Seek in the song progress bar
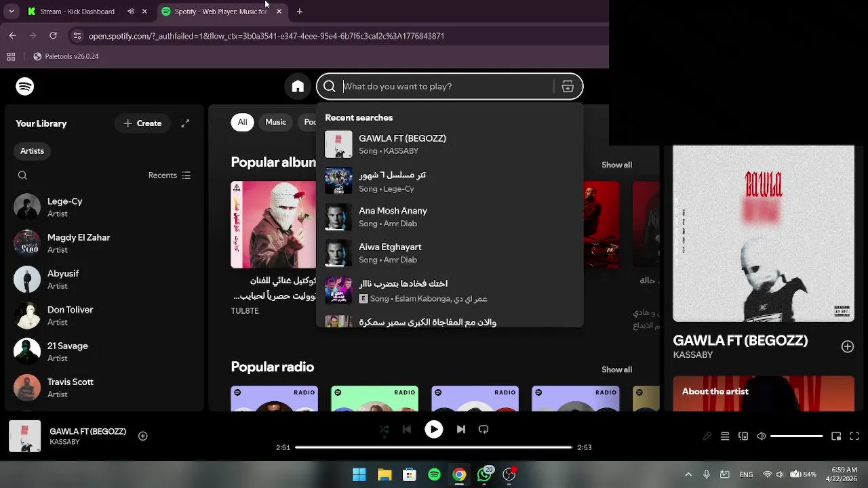Viewport: 868px width, 488px height. click(x=434, y=447)
